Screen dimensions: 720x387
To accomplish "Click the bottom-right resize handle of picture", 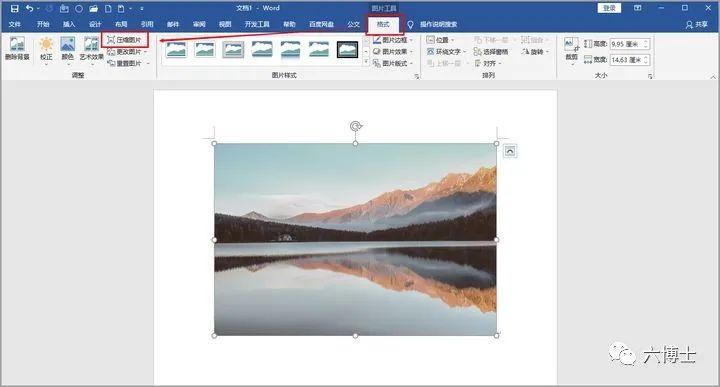I will coord(496,336).
